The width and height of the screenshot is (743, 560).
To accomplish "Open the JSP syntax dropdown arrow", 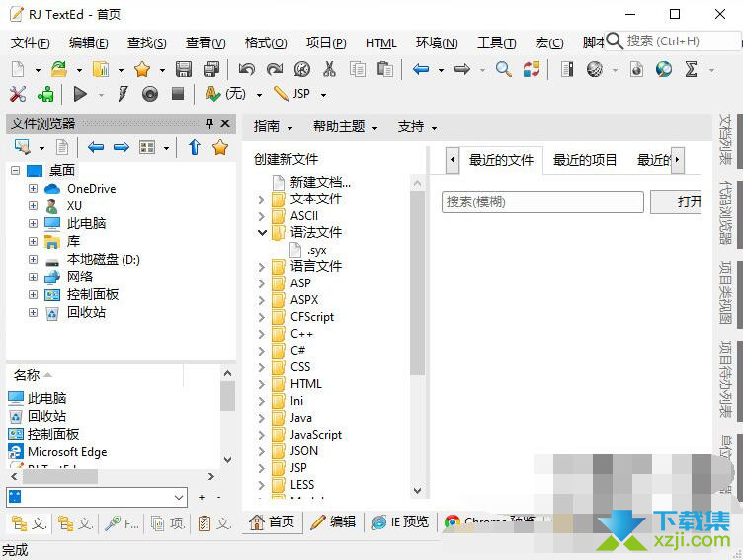I will coord(320,95).
